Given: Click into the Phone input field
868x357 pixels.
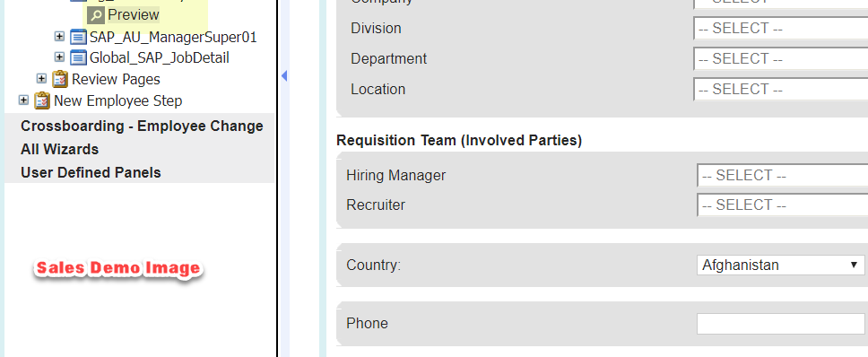Looking at the screenshot, I should click(x=780, y=324).
